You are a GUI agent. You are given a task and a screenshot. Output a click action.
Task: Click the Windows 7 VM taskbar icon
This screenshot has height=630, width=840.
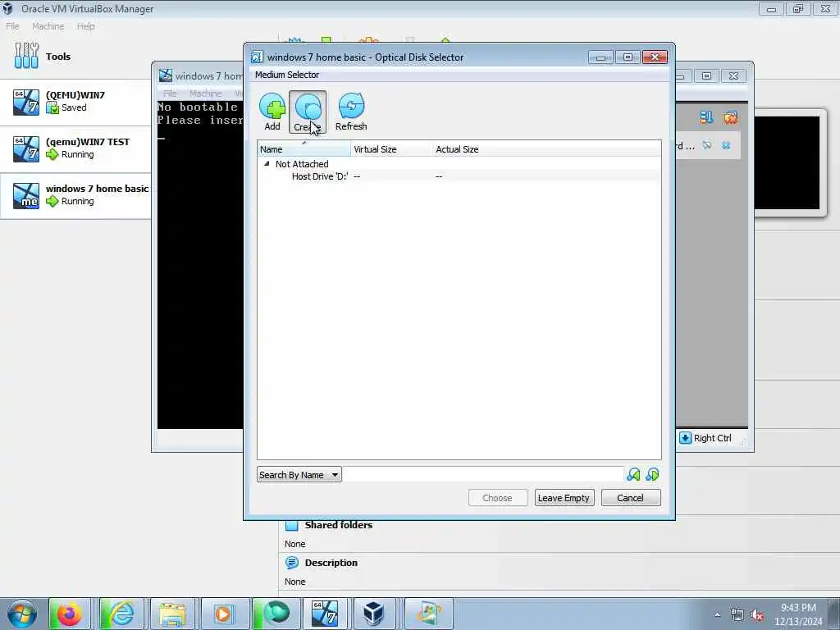pyautogui.click(x=325, y=614)
